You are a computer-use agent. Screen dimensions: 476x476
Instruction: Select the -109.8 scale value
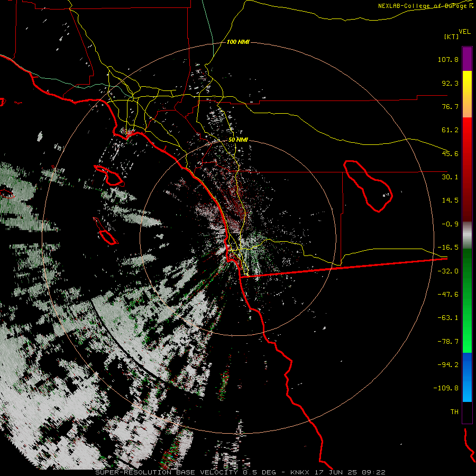pyautogui.click(x=446, y=388)
